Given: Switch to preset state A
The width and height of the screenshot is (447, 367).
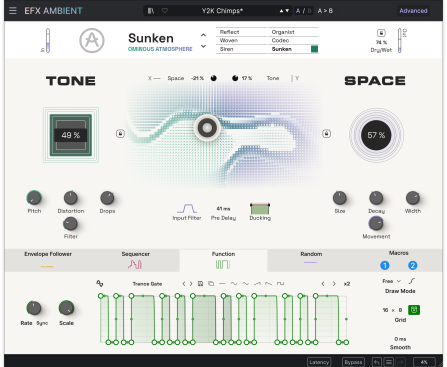Looking at the screenshot, I should [x=298, y=11].
